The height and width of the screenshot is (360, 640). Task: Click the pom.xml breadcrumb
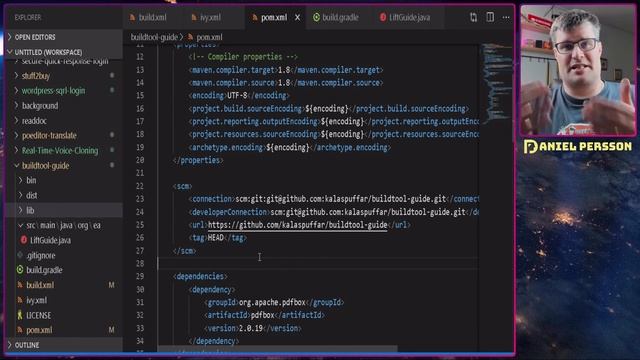click(209, 37)
